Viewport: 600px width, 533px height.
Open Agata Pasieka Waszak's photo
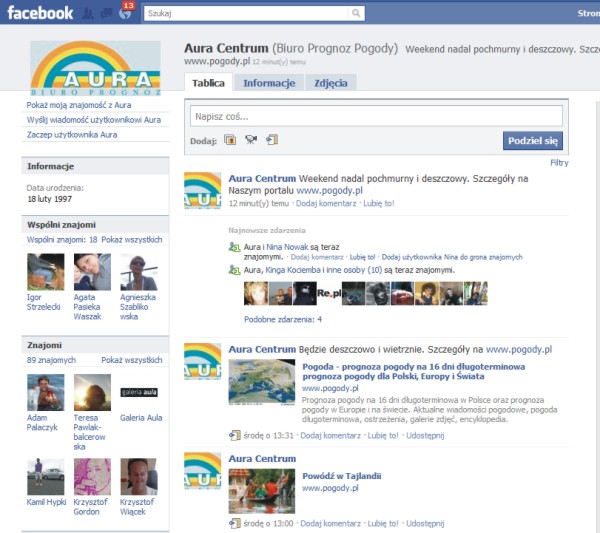pyautogui.click(x=92, y=272)
